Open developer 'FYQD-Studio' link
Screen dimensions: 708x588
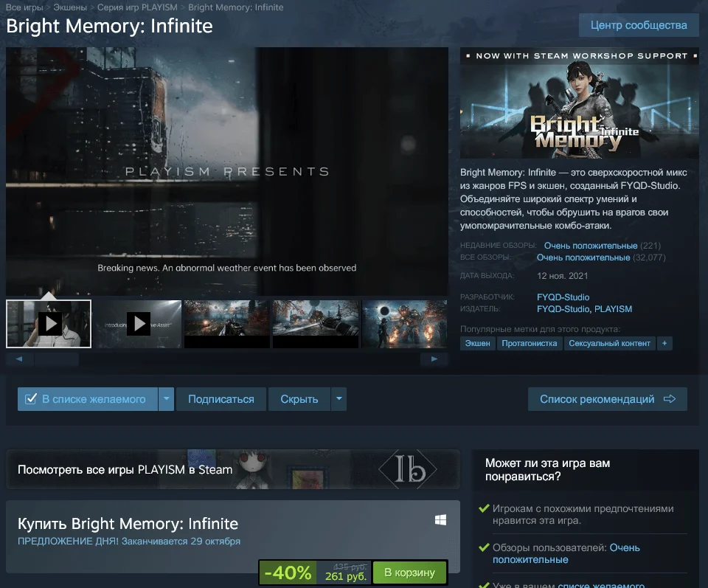[563, 297]
